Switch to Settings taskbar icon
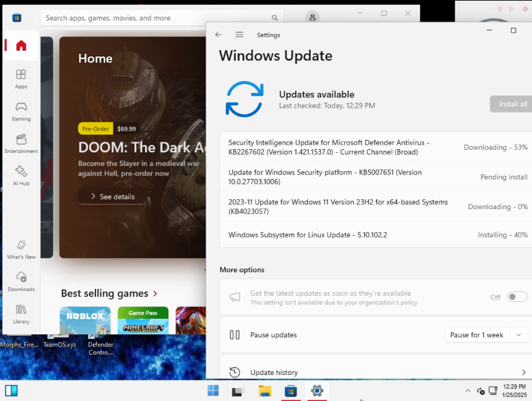532x401 pixels. click(x=317, y=390)
